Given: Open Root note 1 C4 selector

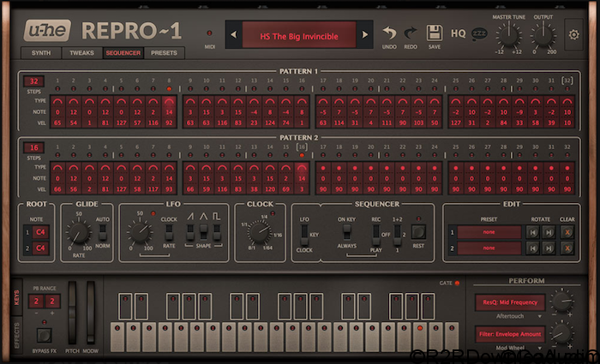Looking at the screenshot, I should click(40, 232).
